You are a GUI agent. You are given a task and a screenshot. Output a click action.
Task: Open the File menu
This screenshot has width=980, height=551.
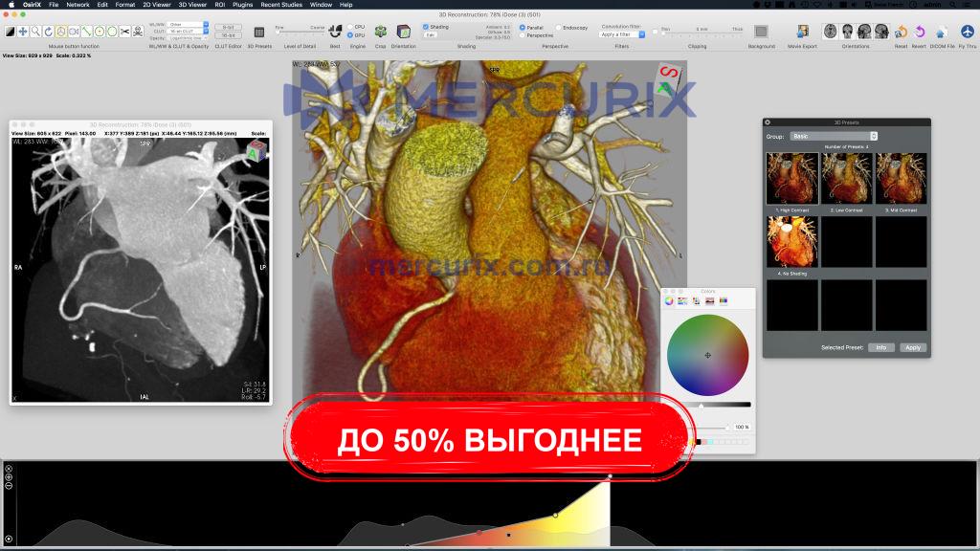tap(54, 5)
